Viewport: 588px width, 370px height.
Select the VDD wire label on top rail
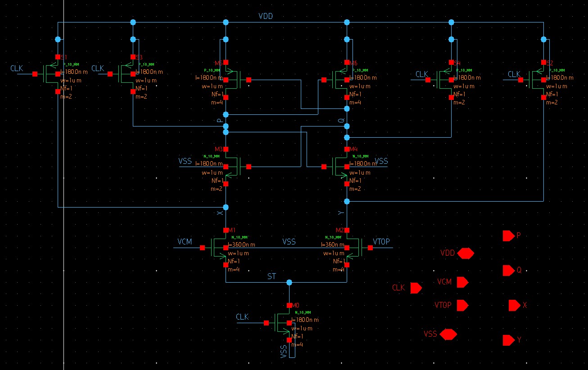[x=266, y=17]
